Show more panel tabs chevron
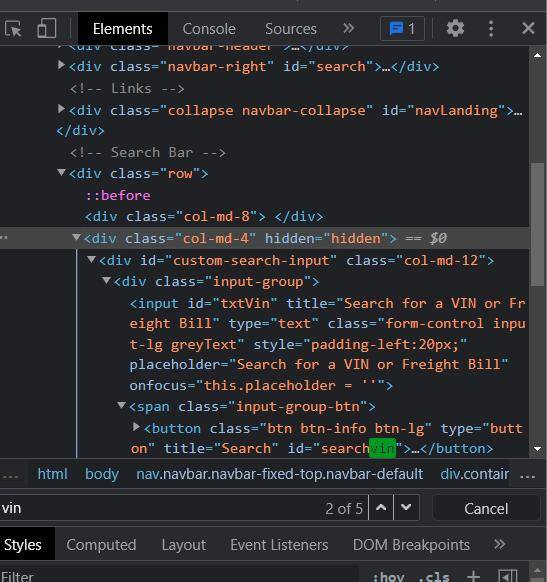The width and height of the screenshot is (547, 582). [348, 28]
